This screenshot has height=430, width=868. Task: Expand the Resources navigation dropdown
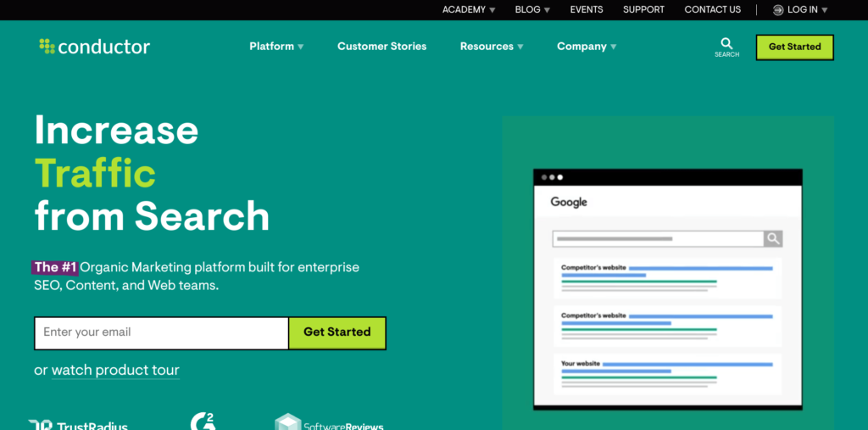(492, 47)
